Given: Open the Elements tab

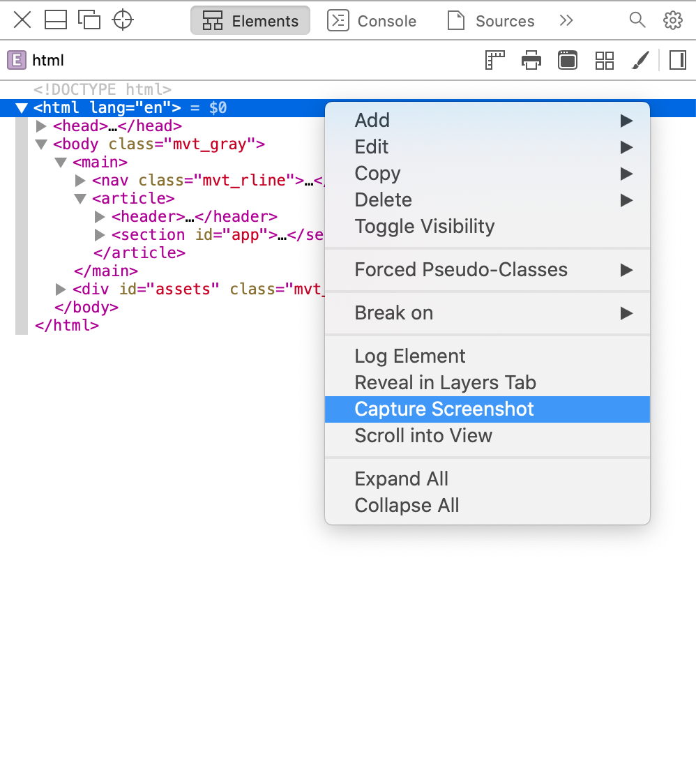Looking at the screenshot, I should (250, 20).
